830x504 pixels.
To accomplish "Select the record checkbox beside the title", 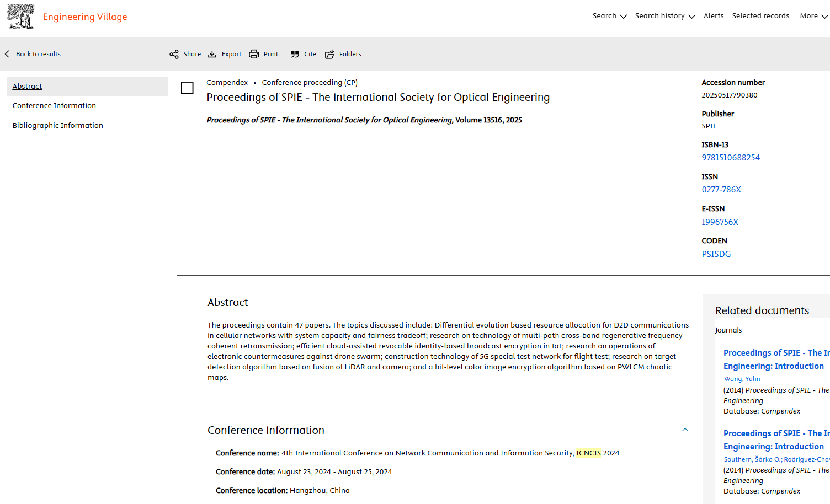I will 187,88.
